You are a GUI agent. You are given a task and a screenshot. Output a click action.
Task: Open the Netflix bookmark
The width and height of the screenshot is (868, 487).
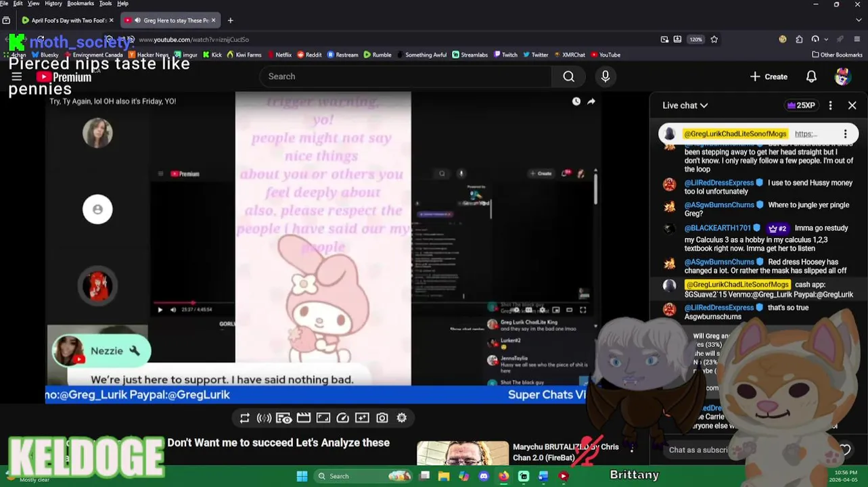click(279, 55)
